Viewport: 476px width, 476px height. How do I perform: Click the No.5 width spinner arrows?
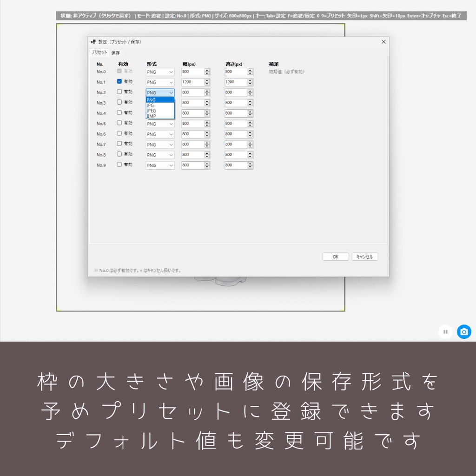[207, 124]
